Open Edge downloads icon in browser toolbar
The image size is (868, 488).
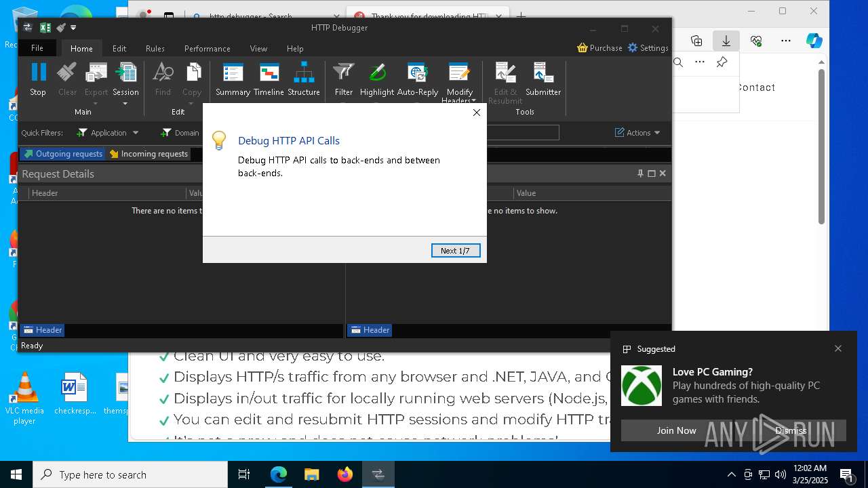(726, 41)
